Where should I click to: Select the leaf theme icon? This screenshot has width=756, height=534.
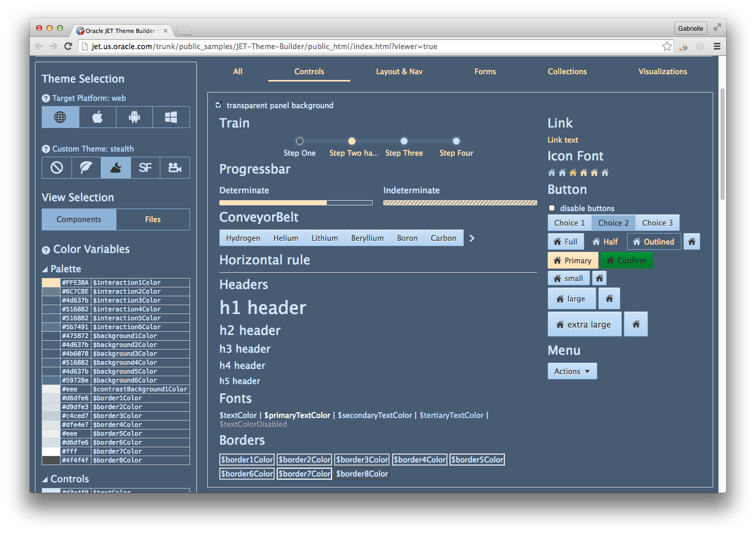(x=86, y=168)
